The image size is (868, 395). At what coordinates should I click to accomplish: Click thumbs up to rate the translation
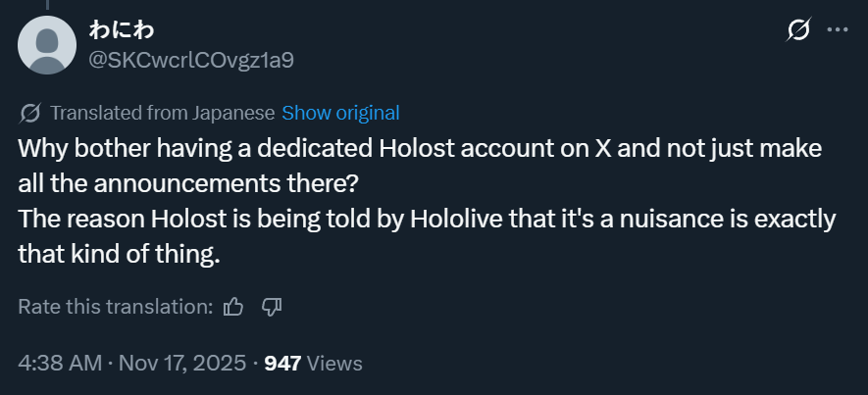233,307
